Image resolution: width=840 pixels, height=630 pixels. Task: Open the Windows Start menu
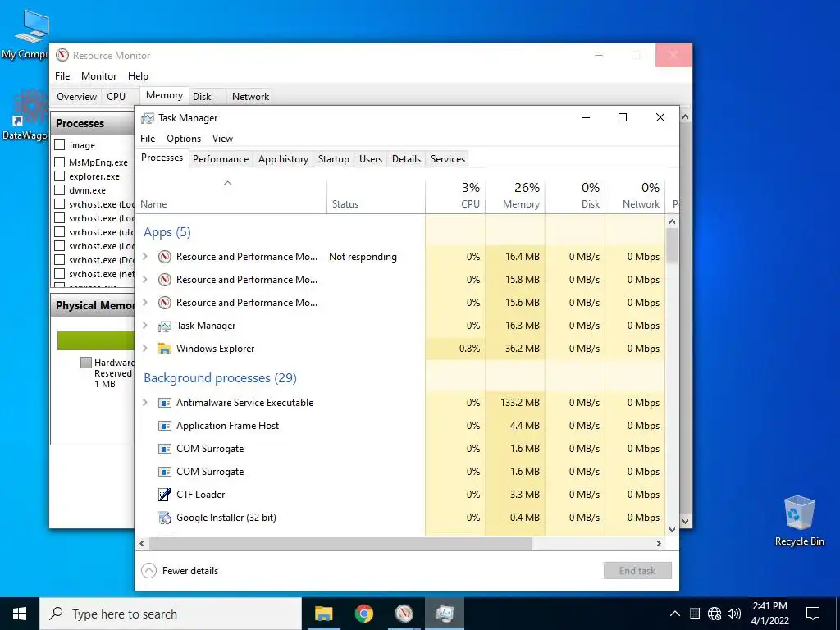[x=20, y=614]
